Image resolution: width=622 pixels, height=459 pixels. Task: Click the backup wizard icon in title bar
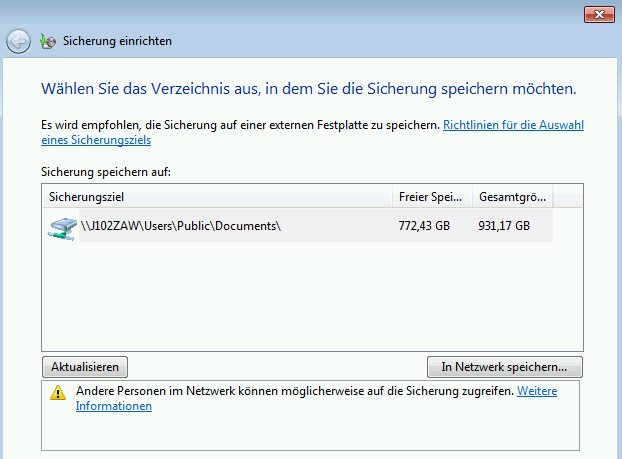pyautogui.click(x=47, y=42)
